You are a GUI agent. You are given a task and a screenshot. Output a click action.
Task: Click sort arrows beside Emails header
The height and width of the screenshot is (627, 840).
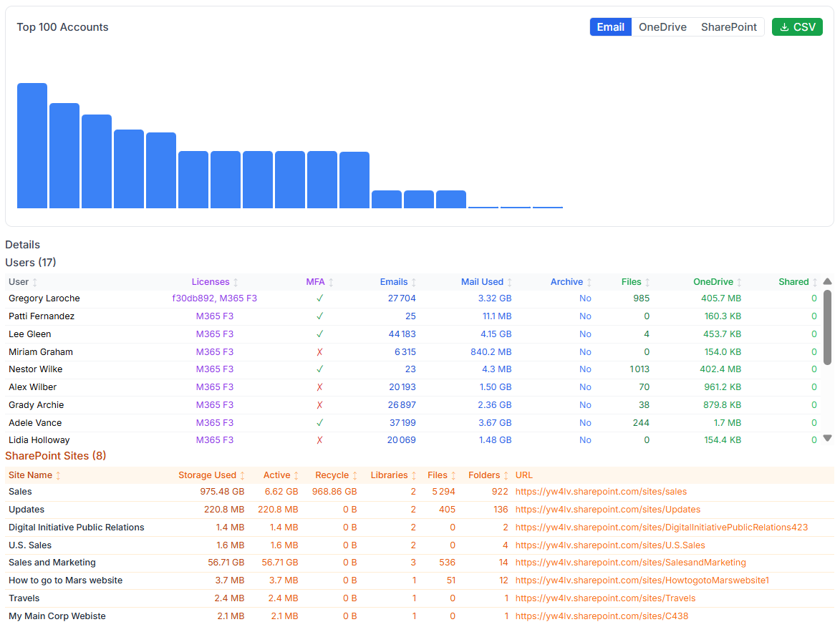pos(413,283)
